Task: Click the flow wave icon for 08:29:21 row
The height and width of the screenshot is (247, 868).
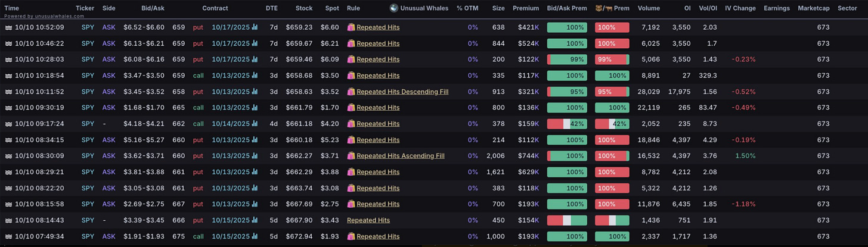Action: point(9,172)
